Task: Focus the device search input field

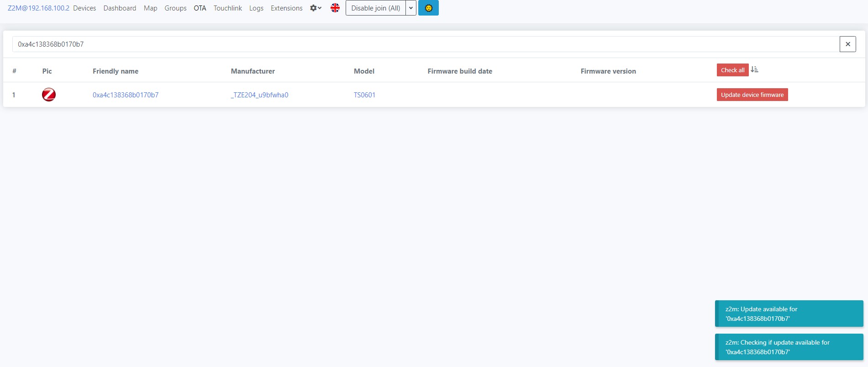Action: (x=426, y=44)
